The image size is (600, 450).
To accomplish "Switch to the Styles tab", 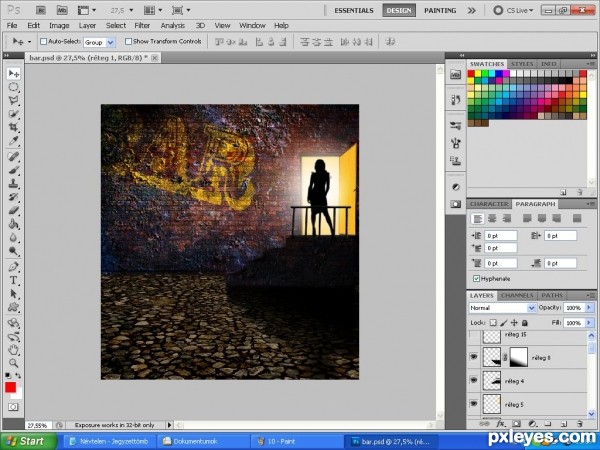I will [x=522, y=64].
